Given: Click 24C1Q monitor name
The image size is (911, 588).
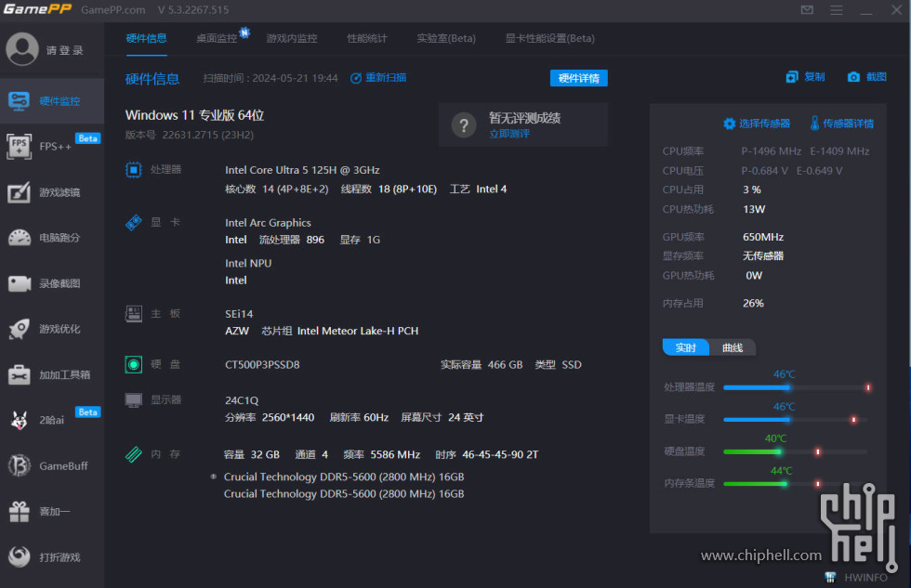Looking at the screenshot, I should (242, 400).
